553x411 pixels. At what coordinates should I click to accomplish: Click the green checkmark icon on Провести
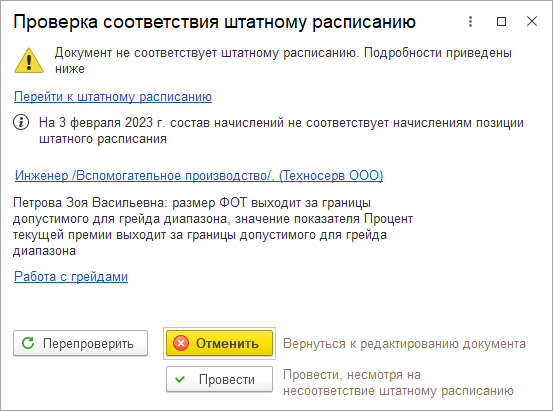point(180,379)
